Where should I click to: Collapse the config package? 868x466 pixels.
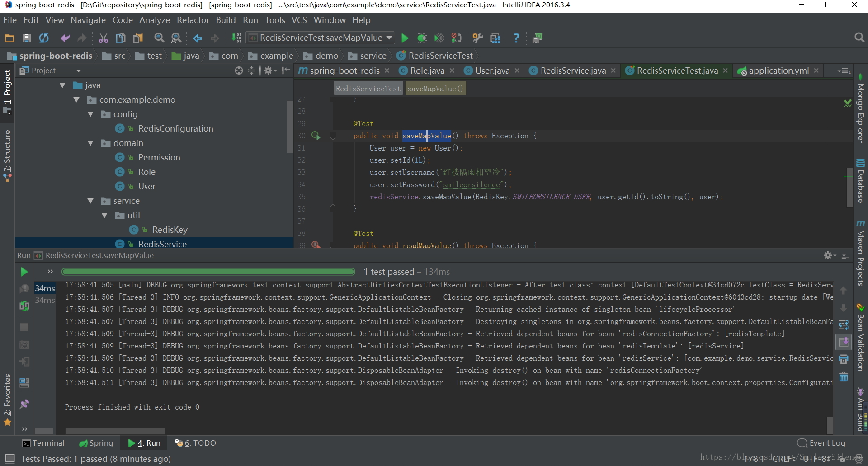coord(90,114)
